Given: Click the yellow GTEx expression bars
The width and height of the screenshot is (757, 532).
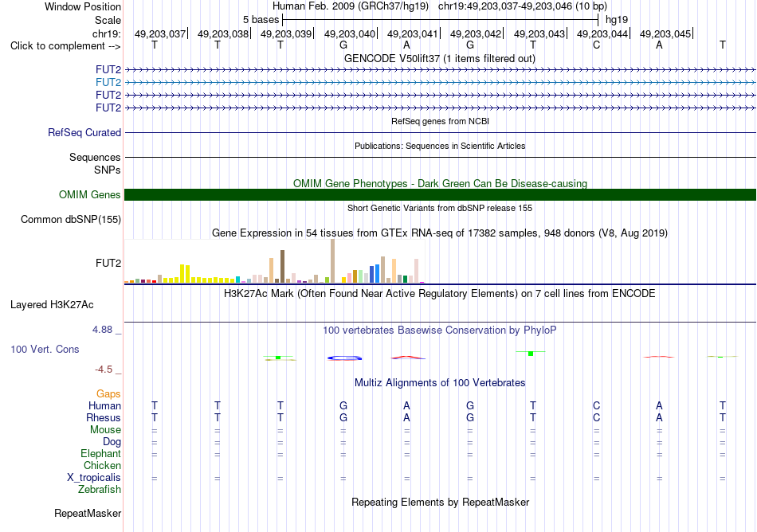Looking at the screenshot, I should 185,273.
